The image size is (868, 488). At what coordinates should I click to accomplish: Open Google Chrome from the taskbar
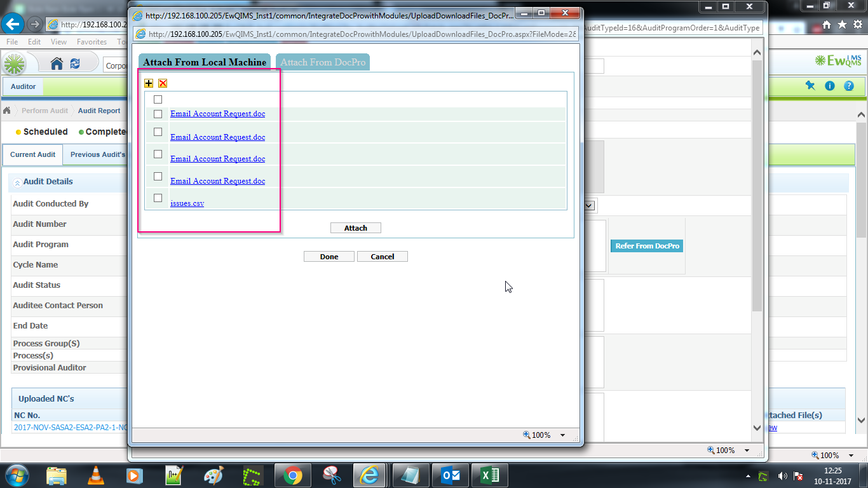point(292,475)
